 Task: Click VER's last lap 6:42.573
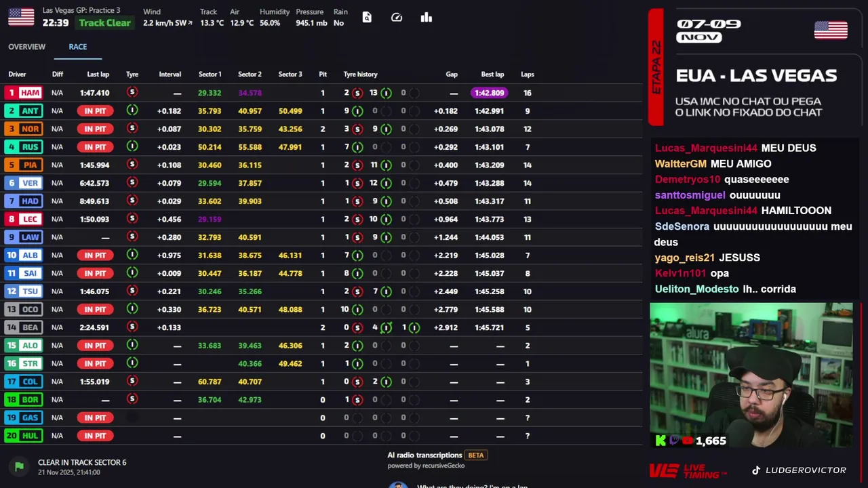tap(94, 183)
